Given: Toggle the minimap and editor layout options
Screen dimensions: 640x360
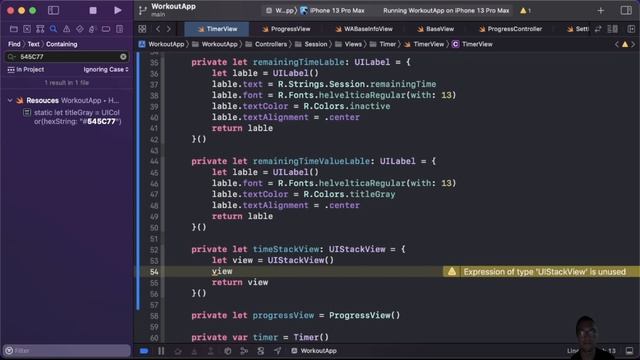Looking at the screenshot, I should [x=613, y=29].
